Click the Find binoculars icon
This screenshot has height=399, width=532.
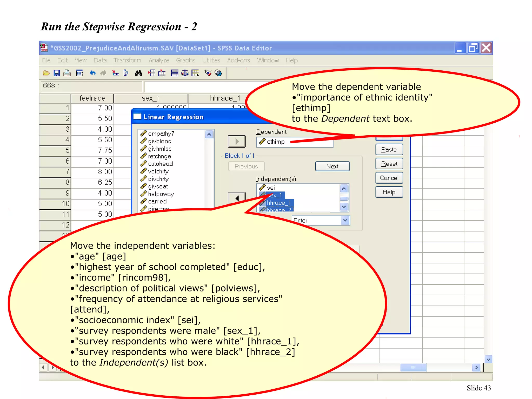pos(138,73)
